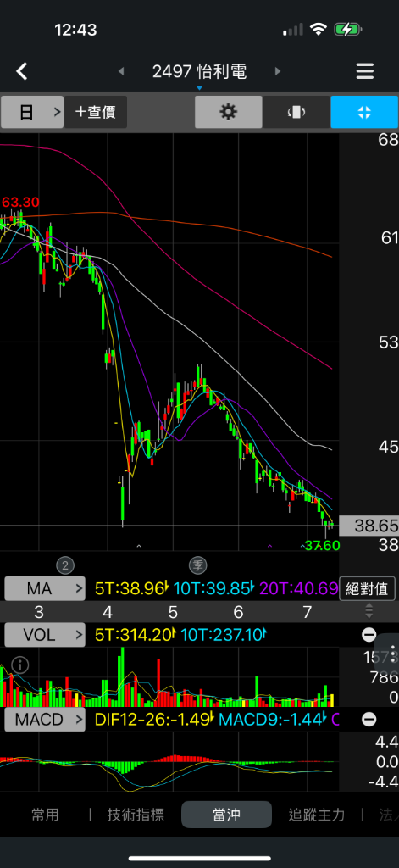The height and width of the screenshot is (868, 399).
Task: Tap the info icon in volume panel
Action: 20,665
